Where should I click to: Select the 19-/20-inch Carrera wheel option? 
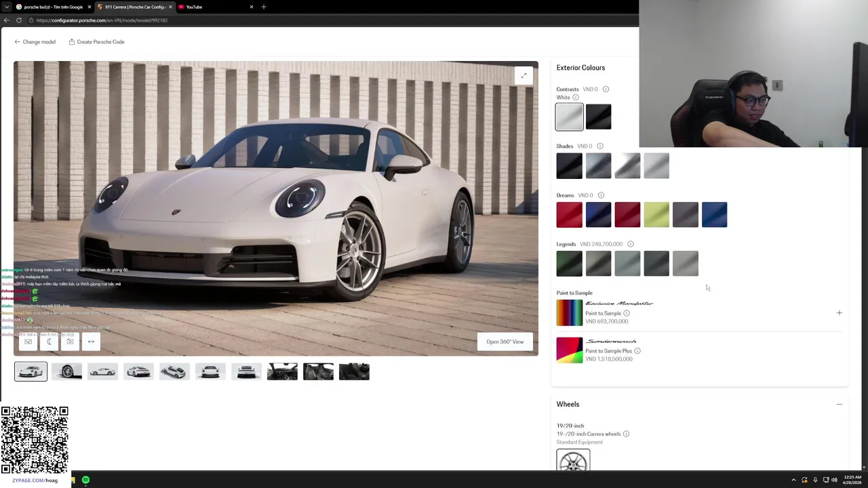click(573, 461)
